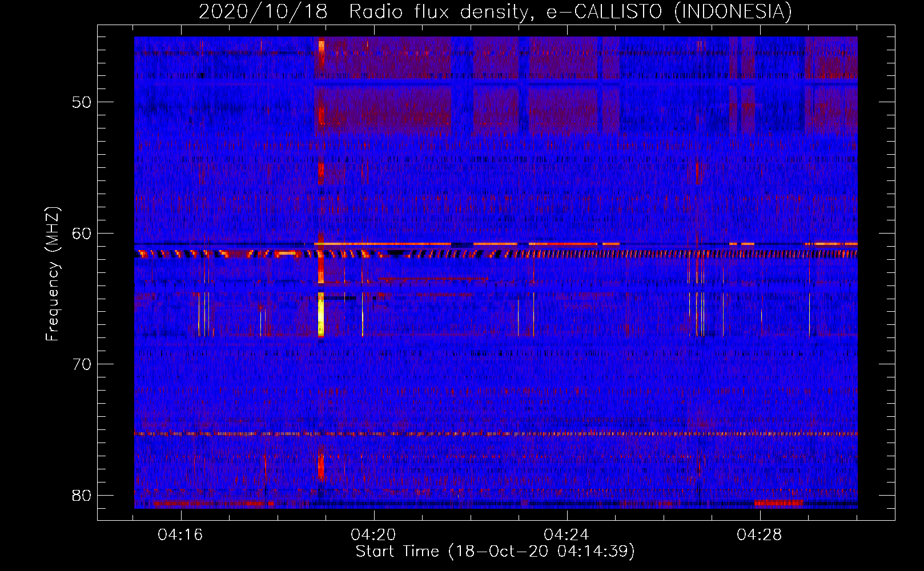Click the "Start Time (18-Oct-20 04:14:39)" label
The width and height of the screenshot is (924, 571).
click(x=495, y=552)
